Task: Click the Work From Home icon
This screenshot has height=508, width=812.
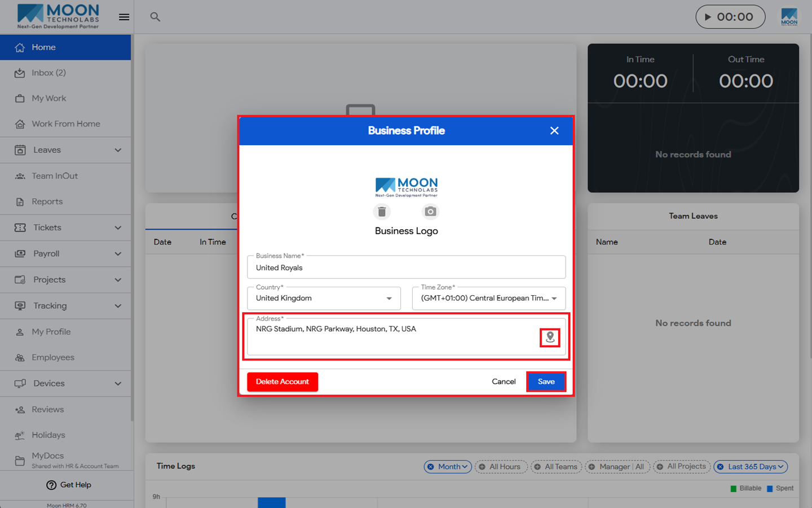Action: point(20,124)
